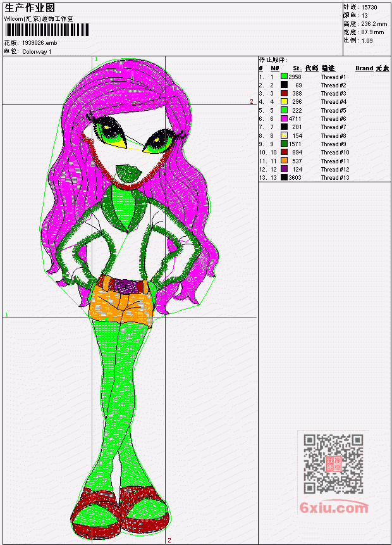The height and width of the screenshot is (545, 392).
Task: Click the scale value 1.09
Action: tap(367, 41)
